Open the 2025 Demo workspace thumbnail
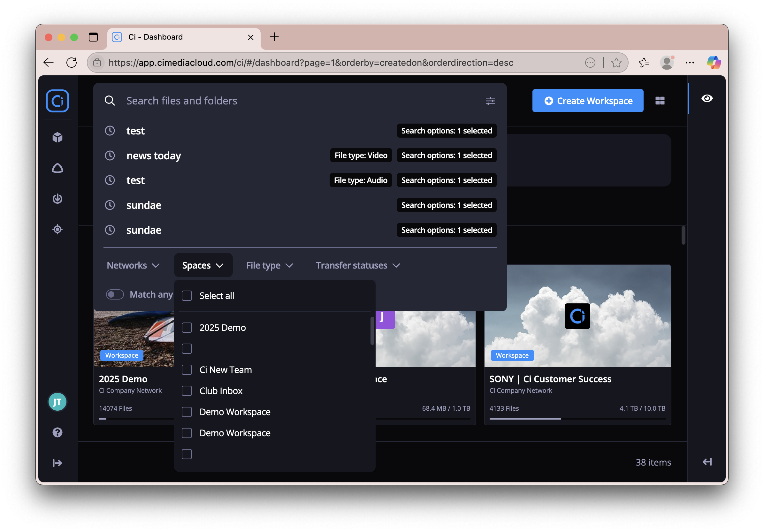Screen dimensions: 764x532 pos(134,339)
